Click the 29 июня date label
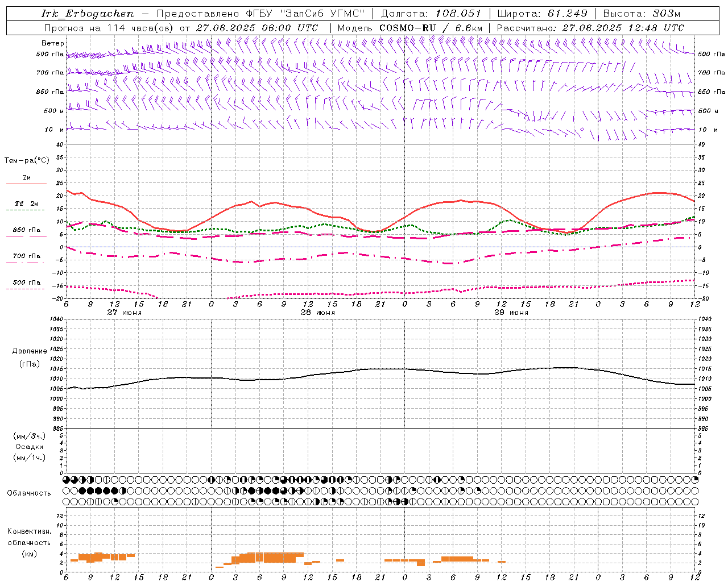Viewport: 728px width, 582px height. click(x=511, y=313)
